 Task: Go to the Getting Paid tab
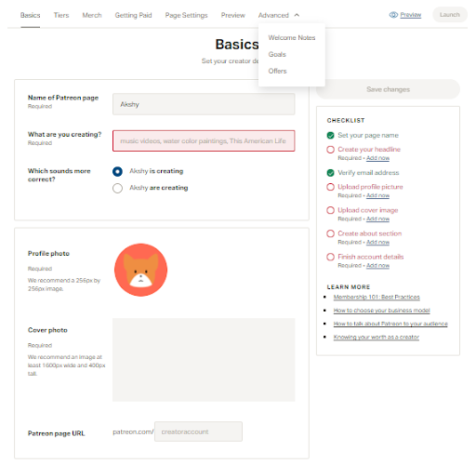133,15
